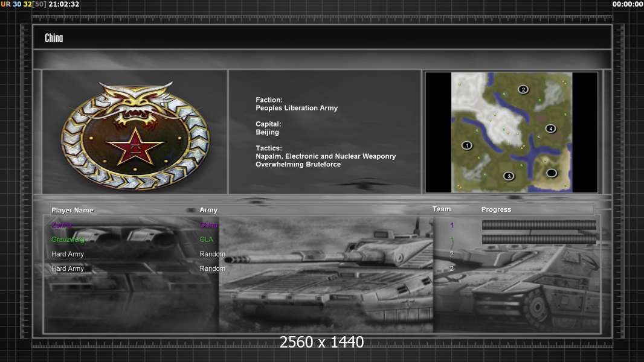Screen dimensions: 644x362
Task: Click the 'China' title heading
Action: click(54, 38)
